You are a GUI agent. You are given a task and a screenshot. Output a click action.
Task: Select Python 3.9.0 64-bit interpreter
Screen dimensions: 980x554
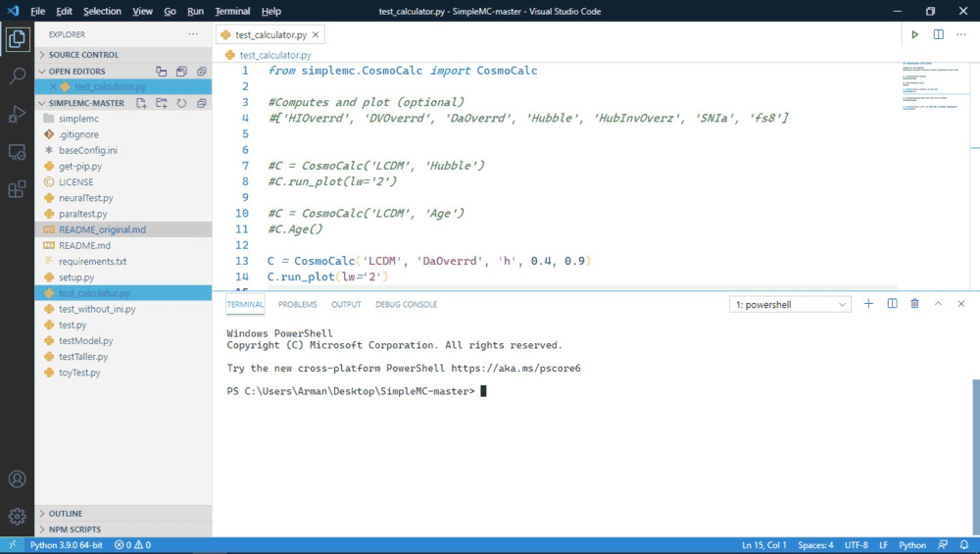coord(67,545)
